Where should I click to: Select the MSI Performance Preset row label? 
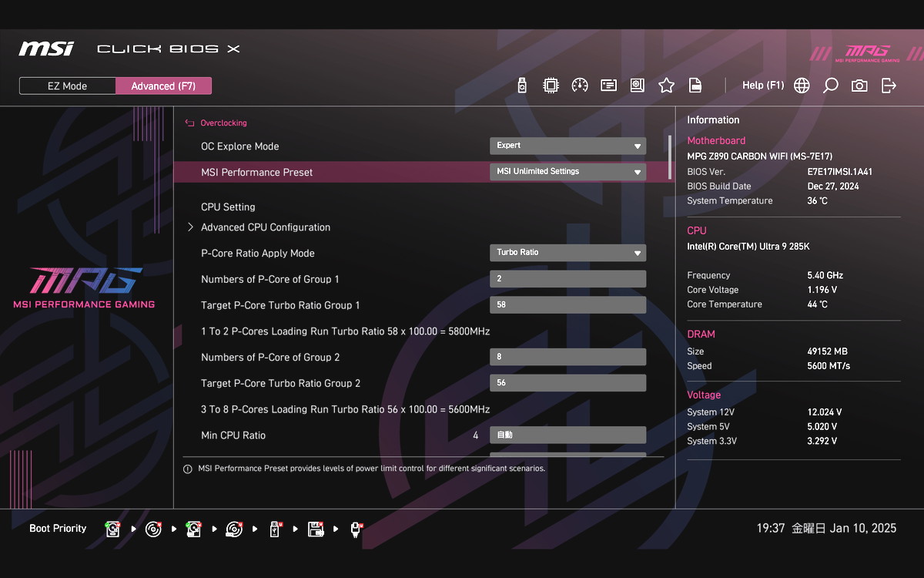pyautogui.click(x=257, y=173)
